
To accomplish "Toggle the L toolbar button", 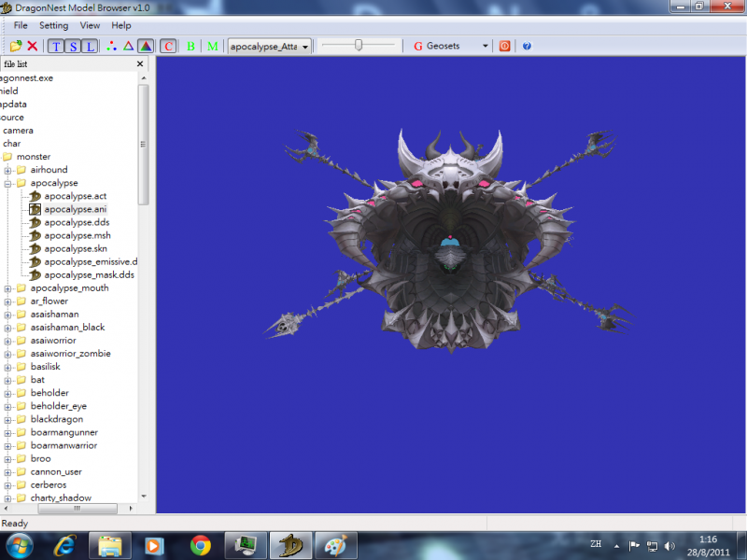I will pos(90,46).
